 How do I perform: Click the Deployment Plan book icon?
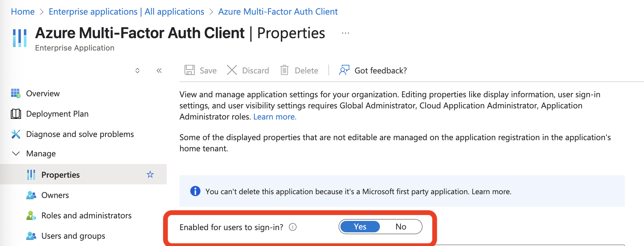tap(16, 114)
